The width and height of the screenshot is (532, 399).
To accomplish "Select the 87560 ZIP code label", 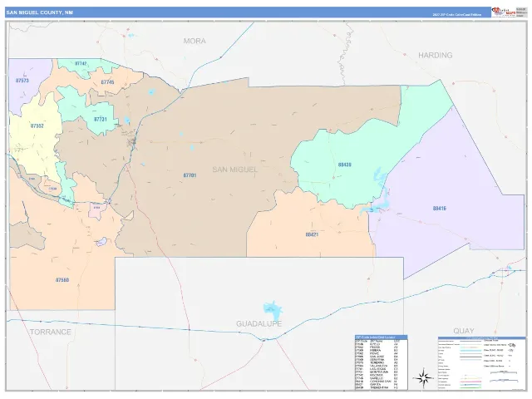I will click(x=62, y=280).
